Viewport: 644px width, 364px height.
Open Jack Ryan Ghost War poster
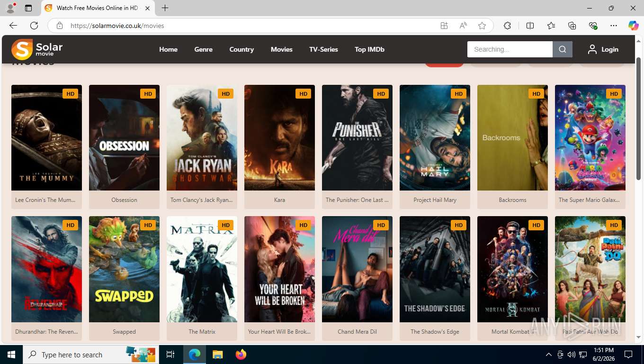click(x=202, y=137)
